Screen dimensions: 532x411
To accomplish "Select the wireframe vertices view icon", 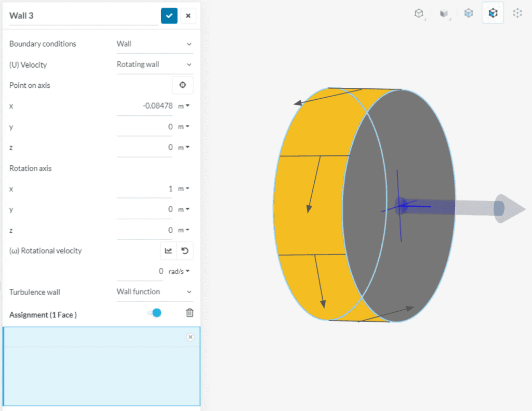I will 517,13.
